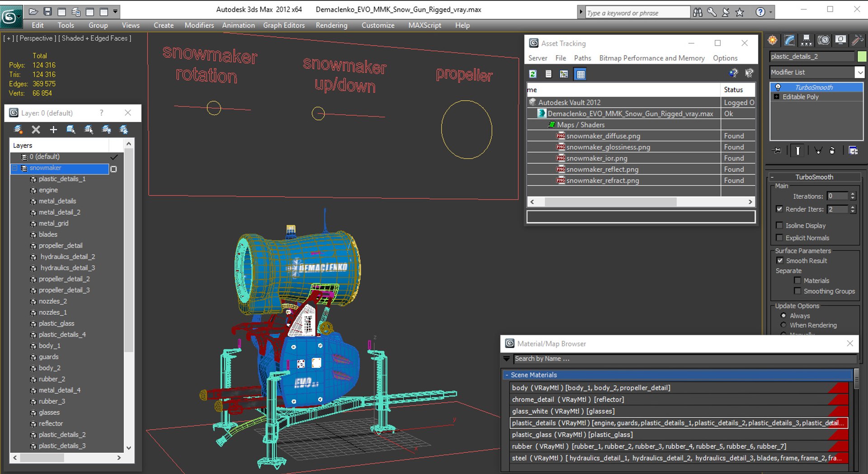
Task: Click the Status column header
Action: click(x=737, y=89)
